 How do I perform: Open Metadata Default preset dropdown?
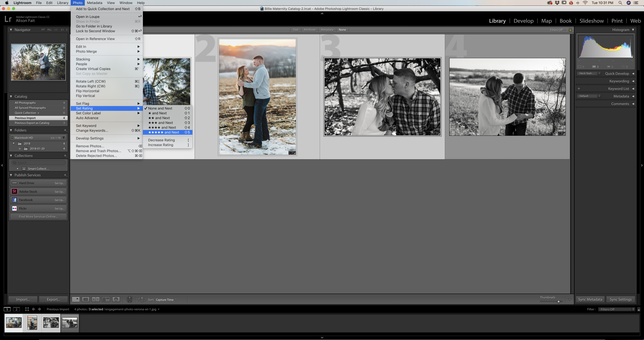pyautogui.click(x=589, y=96)
